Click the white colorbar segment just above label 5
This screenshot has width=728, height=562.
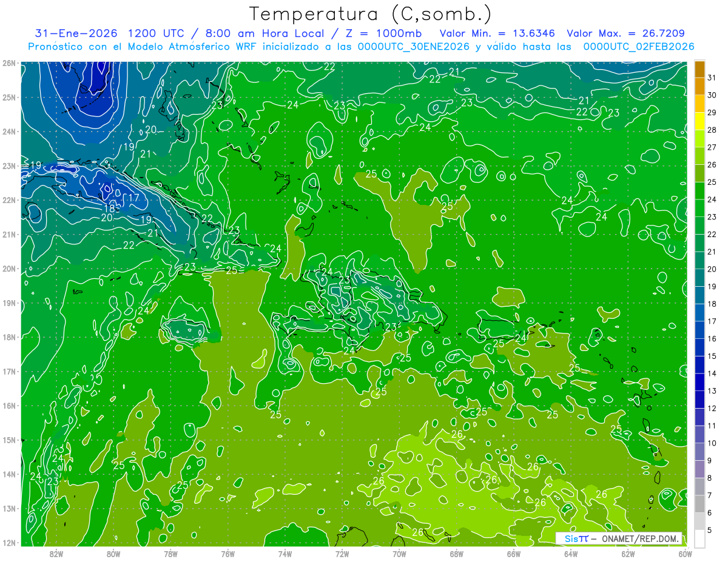click(699, 538)
